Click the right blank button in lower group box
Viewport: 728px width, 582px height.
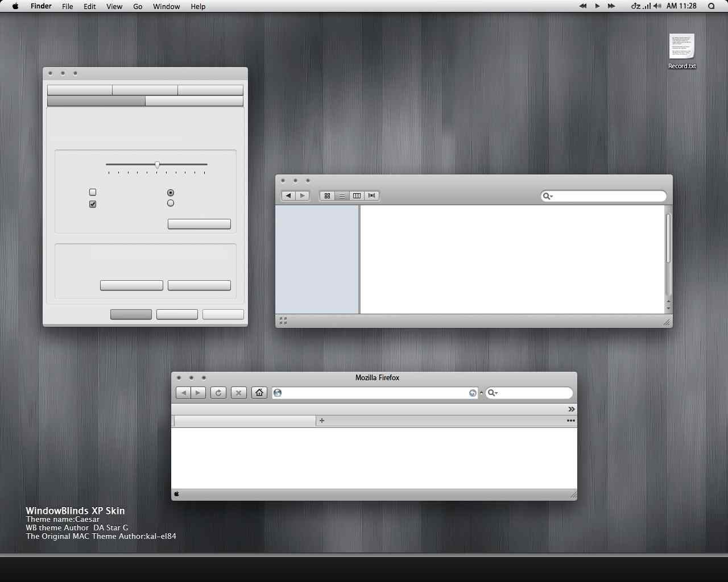tap(199, 285)
